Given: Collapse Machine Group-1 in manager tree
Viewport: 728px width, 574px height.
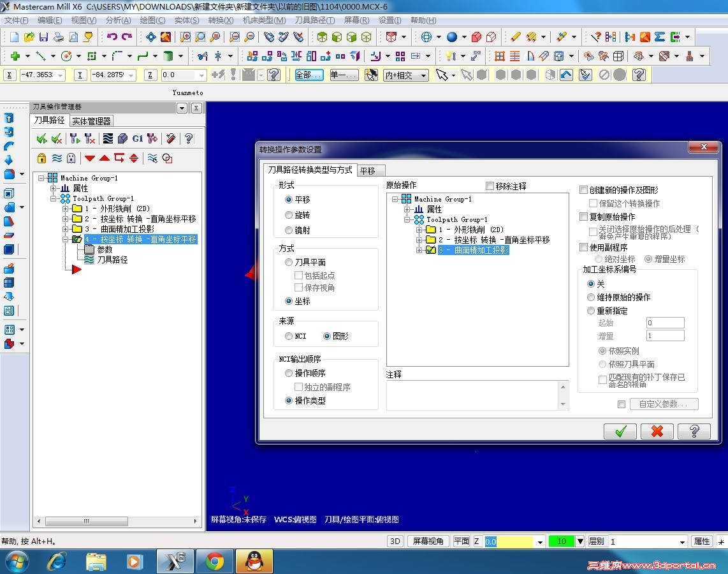Looking at the screenshot, I should 41,179.
